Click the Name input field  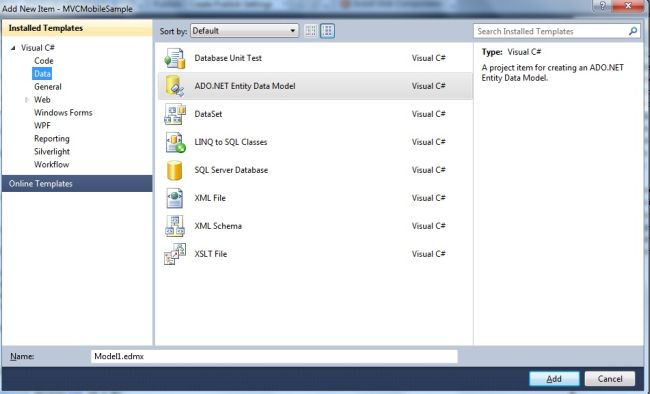[x=274, y=356]
